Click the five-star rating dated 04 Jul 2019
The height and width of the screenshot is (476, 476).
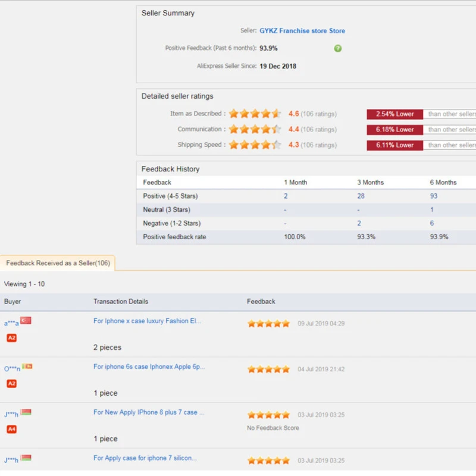268,369
